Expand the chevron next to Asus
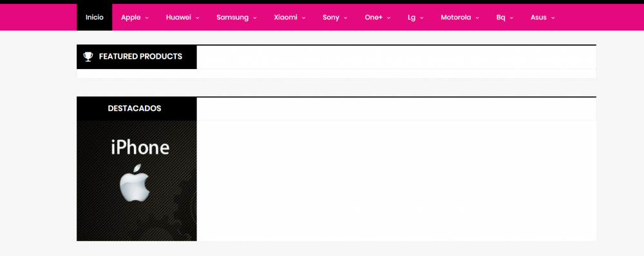The width and height of the screenshot is (644, 256). click(x=553, y=17)
